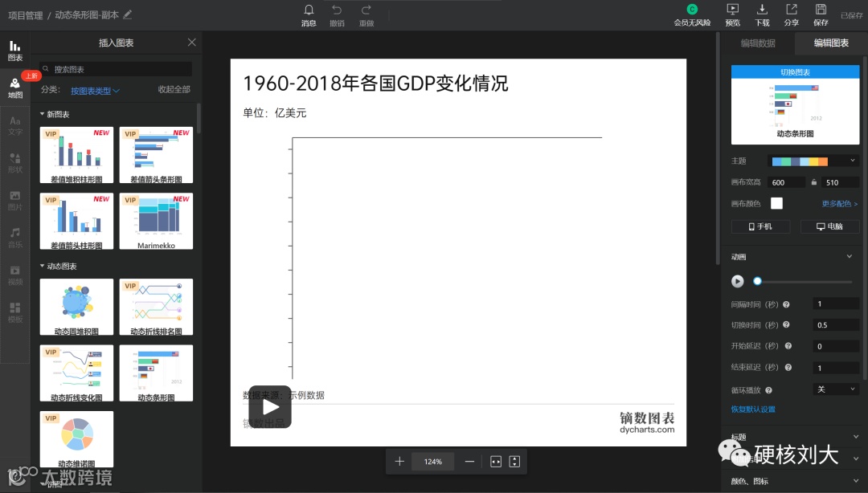Close the 插入图表 panel

click(x=191, y=42)
